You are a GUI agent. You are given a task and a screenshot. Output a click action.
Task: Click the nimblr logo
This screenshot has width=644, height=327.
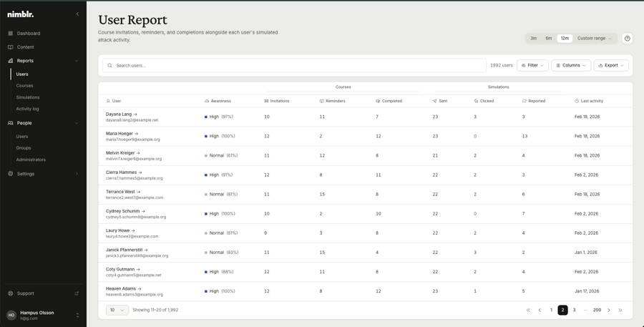(x=21, y=14)
